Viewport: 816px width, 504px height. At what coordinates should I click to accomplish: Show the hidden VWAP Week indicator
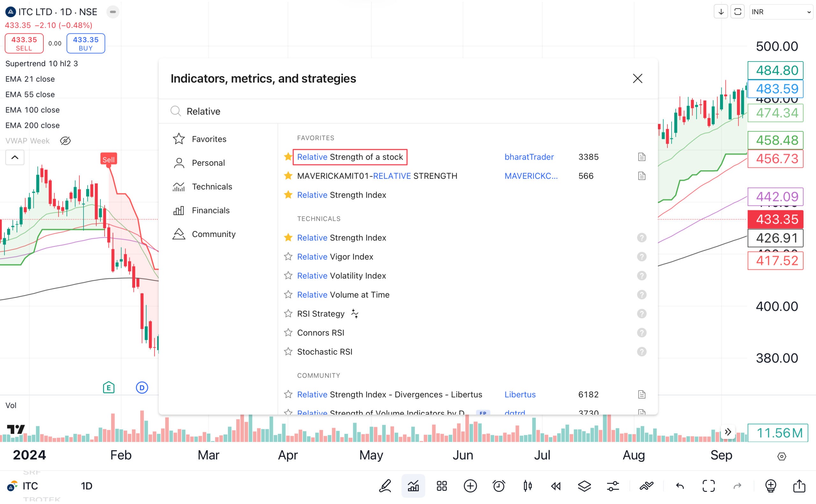pos(65,141)
